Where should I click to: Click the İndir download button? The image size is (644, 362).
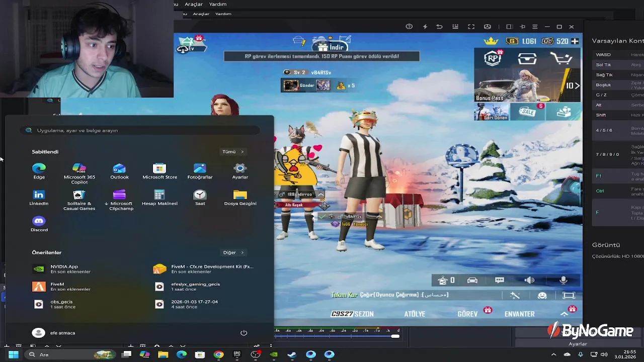point(331,47)
